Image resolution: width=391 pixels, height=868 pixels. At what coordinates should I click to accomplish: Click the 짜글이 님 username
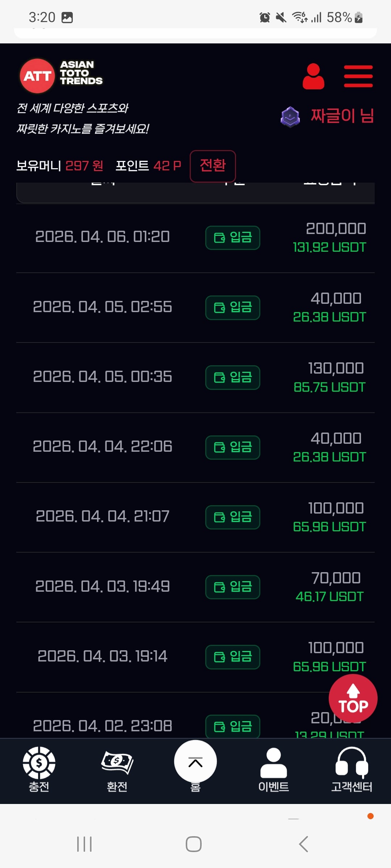click(x=342, y=116)
